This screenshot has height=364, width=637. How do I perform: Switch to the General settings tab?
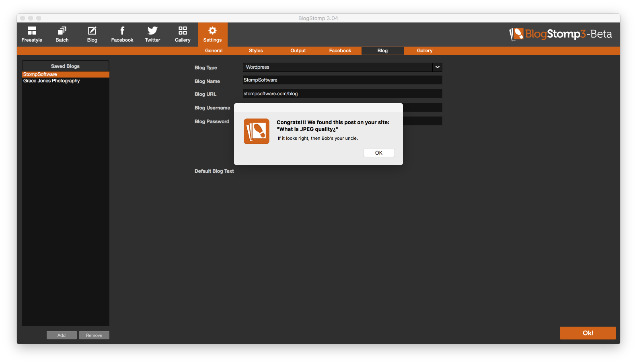pos(214,51)
